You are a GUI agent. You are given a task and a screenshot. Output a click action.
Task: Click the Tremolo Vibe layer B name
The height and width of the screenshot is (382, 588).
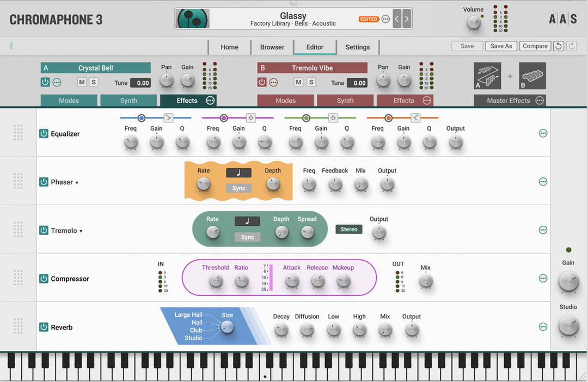[313, 68]
